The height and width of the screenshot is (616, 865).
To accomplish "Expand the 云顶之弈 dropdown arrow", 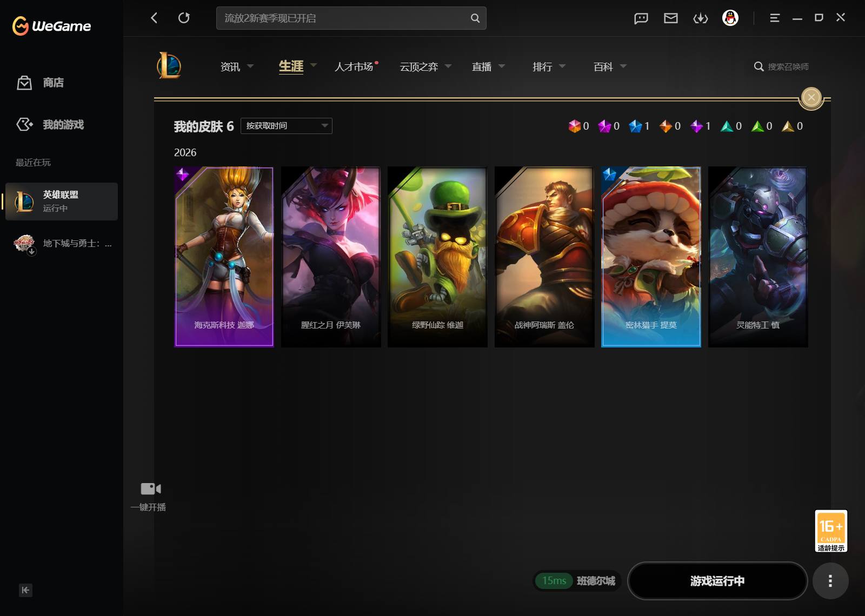I will (448, 66).
